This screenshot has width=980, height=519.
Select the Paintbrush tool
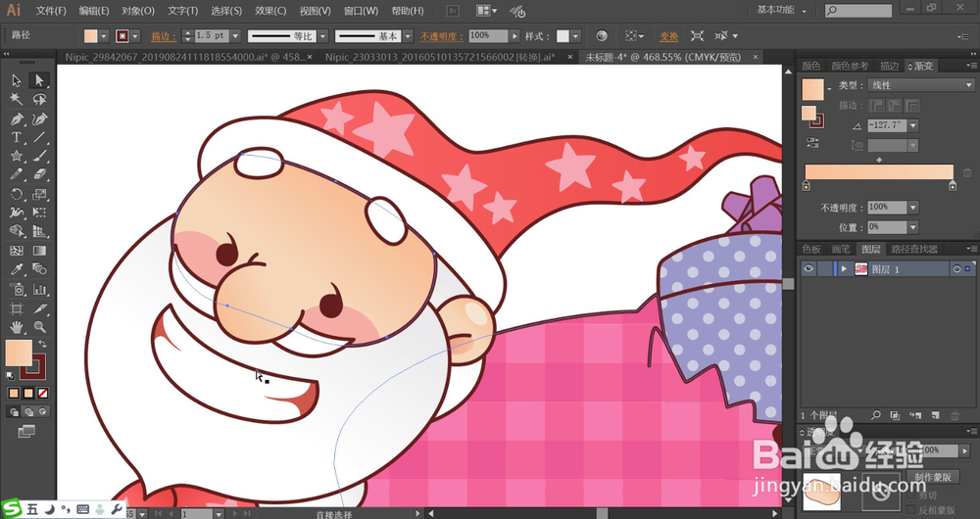pyautogui.click(x=39, y=156)
